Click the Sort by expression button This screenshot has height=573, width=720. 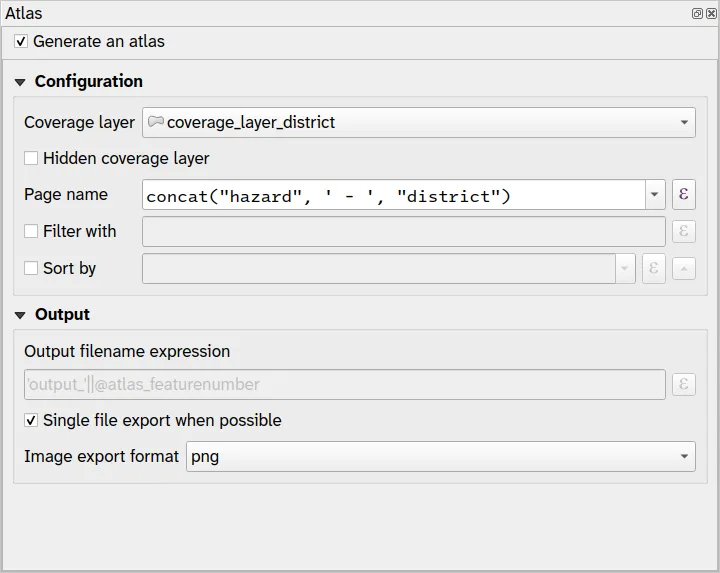click(653, 268)
